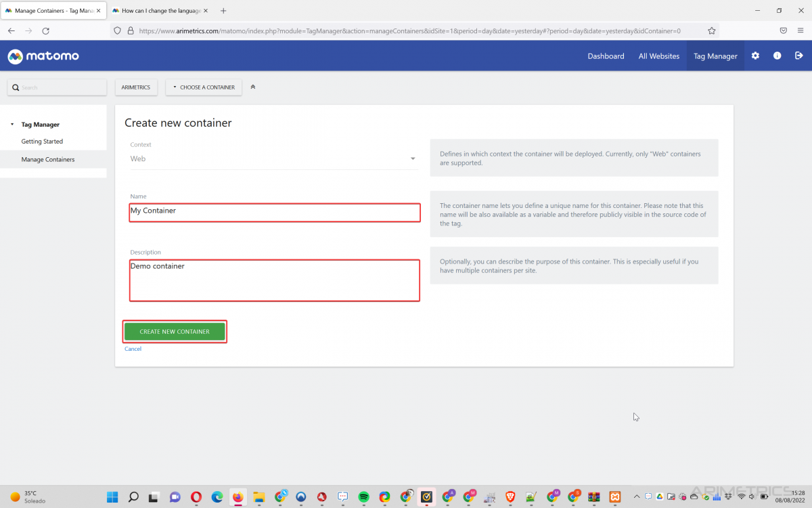Click into the container Name field
The height and width of the screenshot is (508, 812).
274,212
